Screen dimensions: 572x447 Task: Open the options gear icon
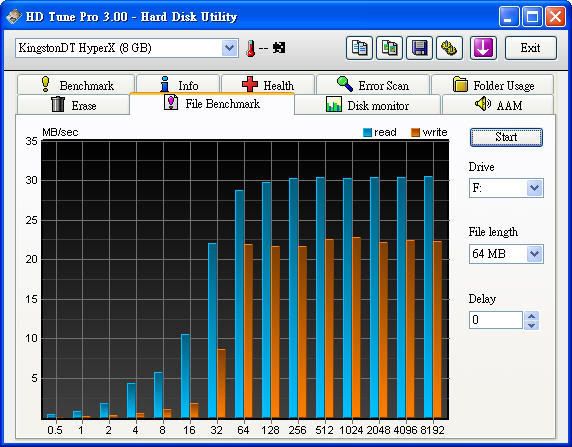pyautogui.click(x=449, y=48)
